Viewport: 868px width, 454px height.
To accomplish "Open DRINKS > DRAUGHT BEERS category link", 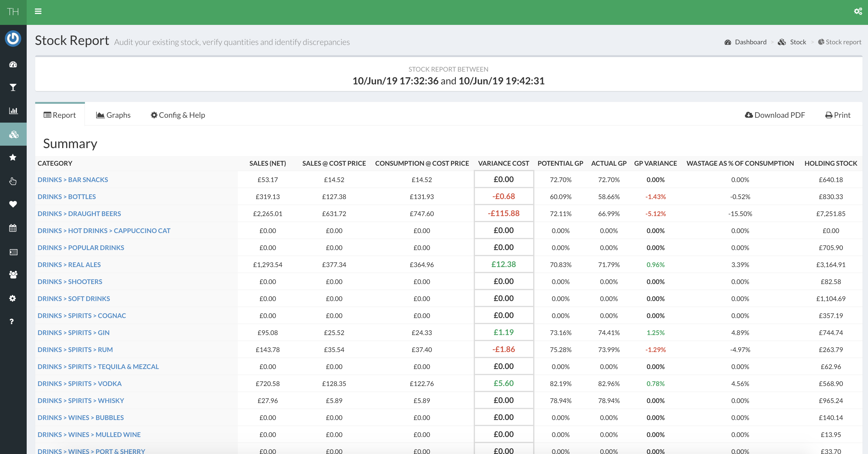I will click(x=79, y=214).
